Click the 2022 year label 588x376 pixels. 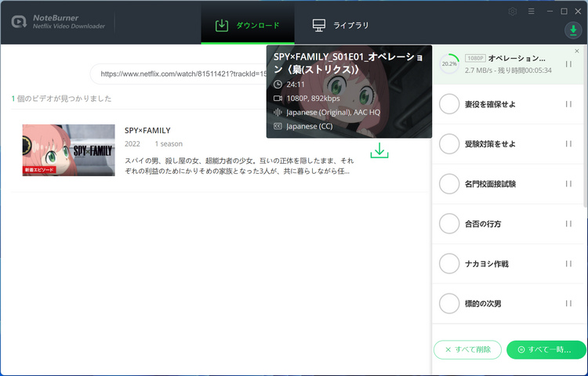(132, 144)
